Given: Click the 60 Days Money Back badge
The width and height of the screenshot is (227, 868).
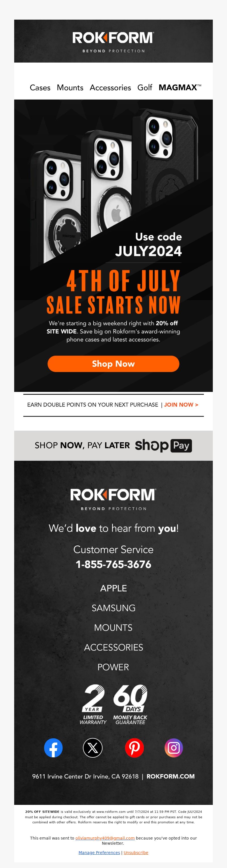Looking at the screenshot, I should [131, 704].
